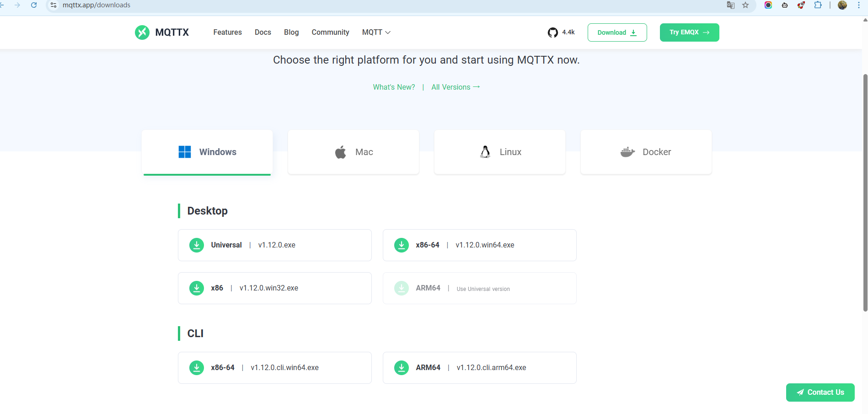
Task: Open the Features menu item
Action: [227, 32]
